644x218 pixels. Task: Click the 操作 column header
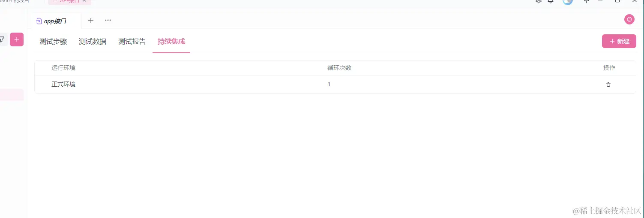coord(609,68)
